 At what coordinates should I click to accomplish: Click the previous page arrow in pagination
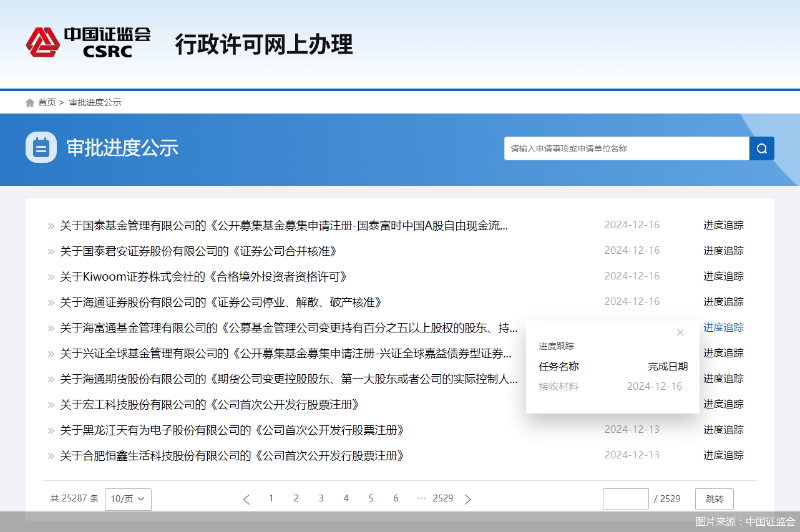click(246, 498)
